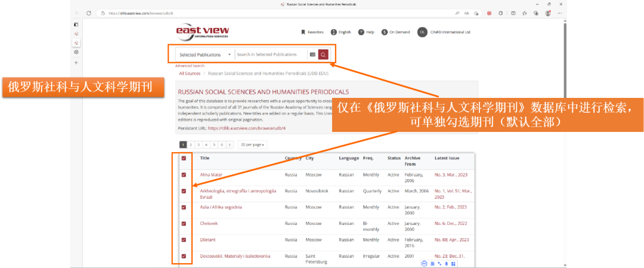644x268 pixels.
Task: Click the globe English language selector
Action: tap(340, 32)
